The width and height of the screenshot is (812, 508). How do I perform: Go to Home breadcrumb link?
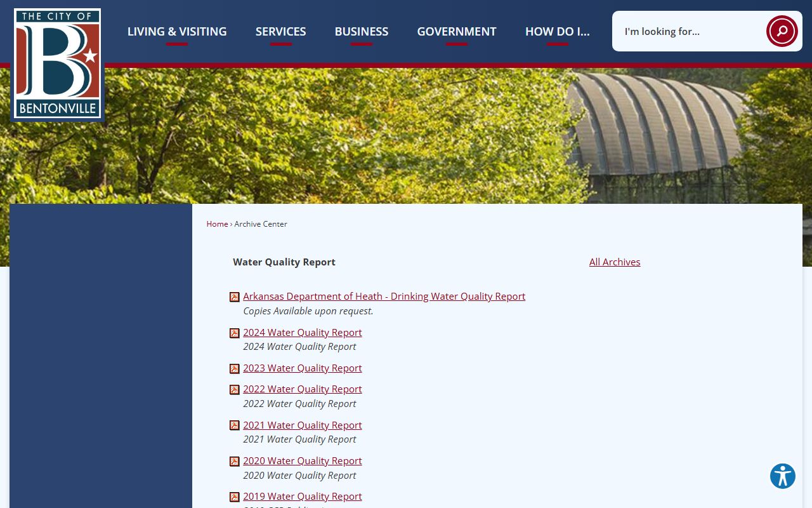pyautogui.click(x=217, y=224)
